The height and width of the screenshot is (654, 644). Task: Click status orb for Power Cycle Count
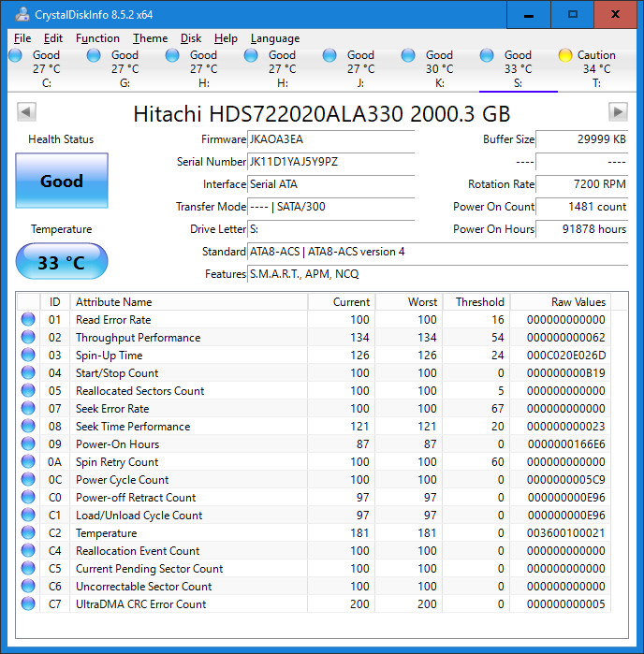[28, 479]
